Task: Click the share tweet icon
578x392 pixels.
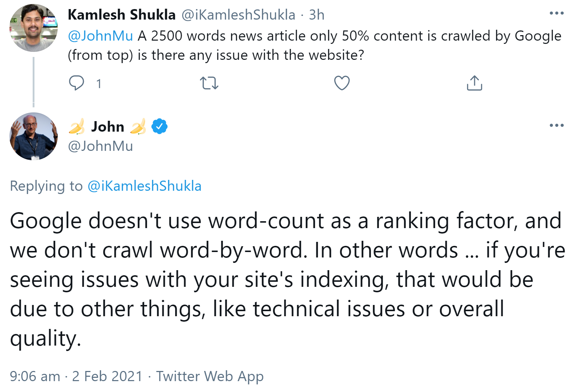Action: pyautogui.click(x=474, y=83)
